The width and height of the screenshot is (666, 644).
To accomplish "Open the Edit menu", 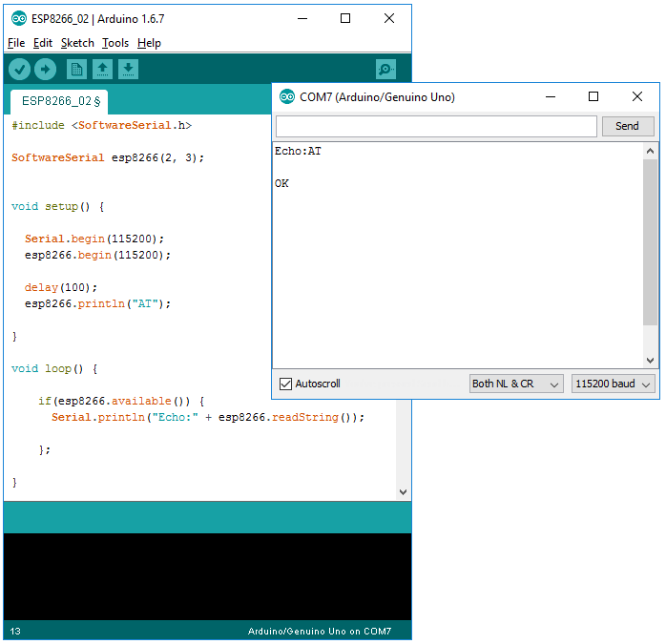I will pos(43,43).
